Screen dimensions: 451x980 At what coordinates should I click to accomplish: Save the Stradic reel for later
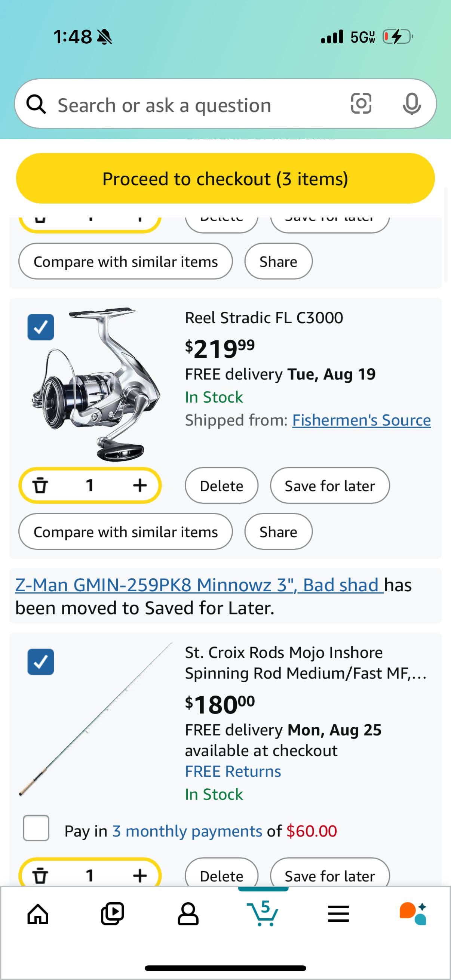(329, 486)
